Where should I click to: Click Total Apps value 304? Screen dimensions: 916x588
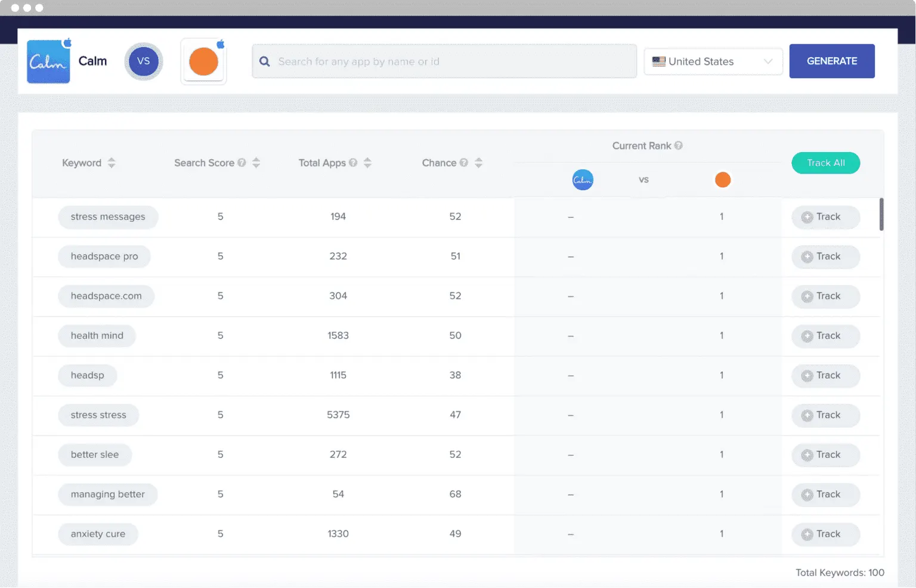338,296
